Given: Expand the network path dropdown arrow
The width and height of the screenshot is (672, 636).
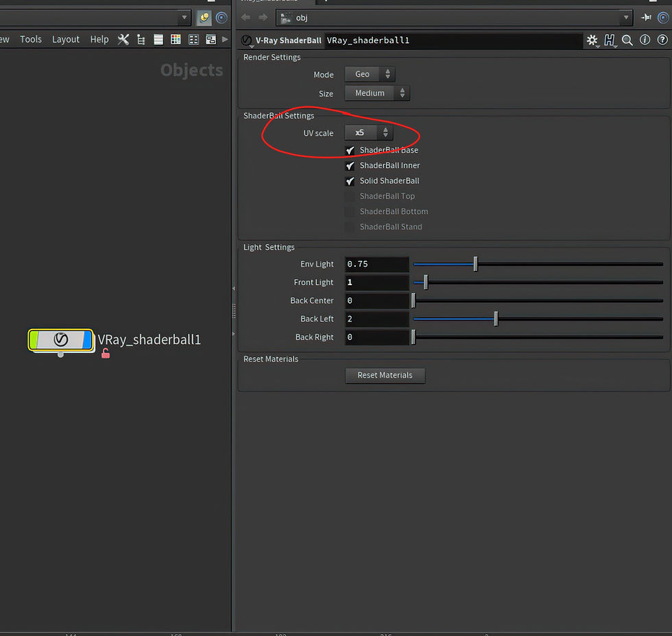Looking at the screenshot, I should (184, 18).
